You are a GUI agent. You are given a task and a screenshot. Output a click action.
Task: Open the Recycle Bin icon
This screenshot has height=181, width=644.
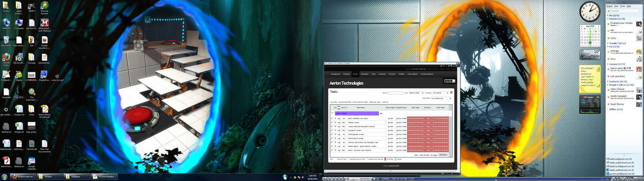pyautogui.click(x=6, y=41)
